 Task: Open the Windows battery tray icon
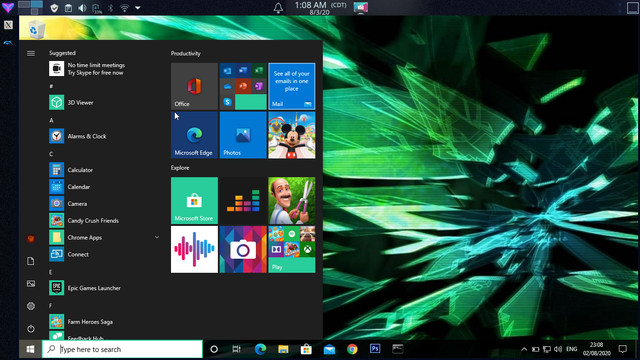536,349
